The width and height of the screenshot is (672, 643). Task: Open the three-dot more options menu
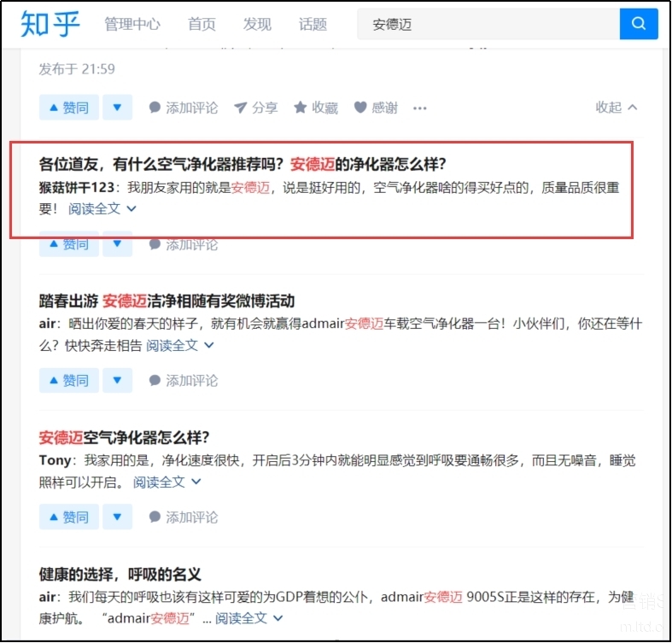click(x=419, y=108)
